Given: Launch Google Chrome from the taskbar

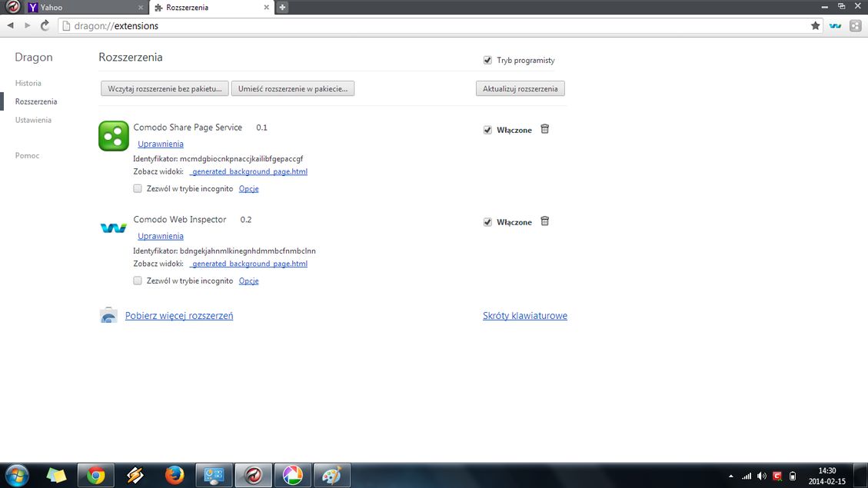Looking at the screenshot, I should click(x=95, y=475).
